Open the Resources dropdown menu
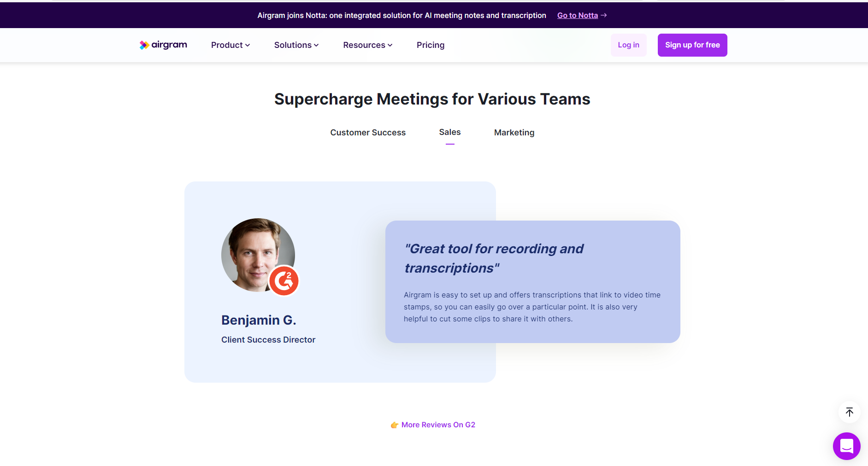The height and width of the screenshot is (466, 868). coord(367,45)
